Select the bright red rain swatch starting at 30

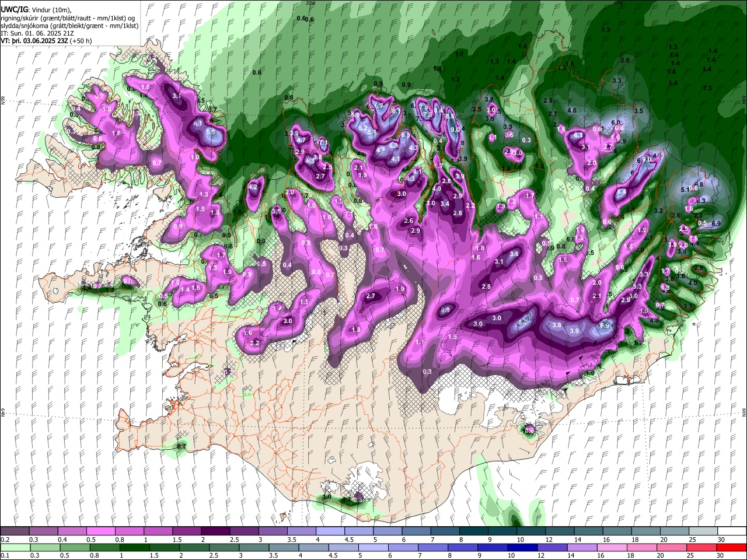point(730,547)
